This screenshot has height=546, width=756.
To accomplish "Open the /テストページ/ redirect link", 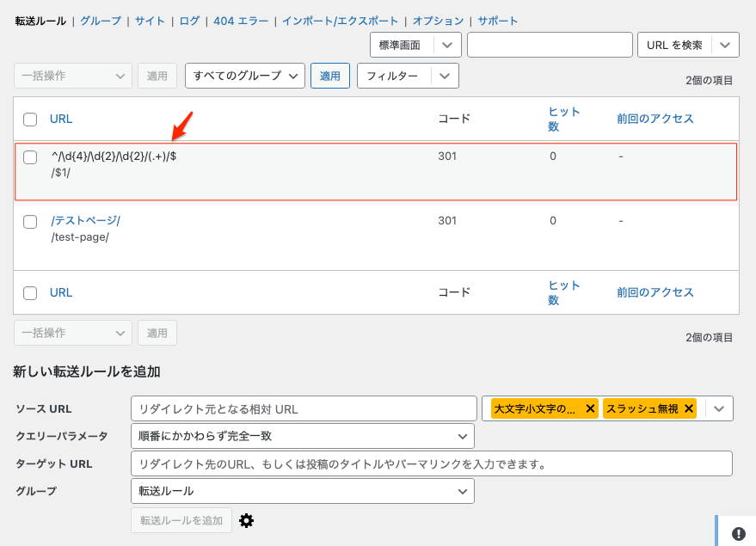I will (x=85, y=221).
